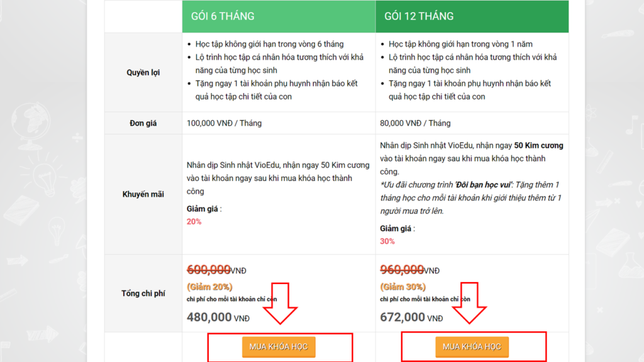Click MUA KHÓA HỌC under 12-month package
644x362 pixels.
472,347
